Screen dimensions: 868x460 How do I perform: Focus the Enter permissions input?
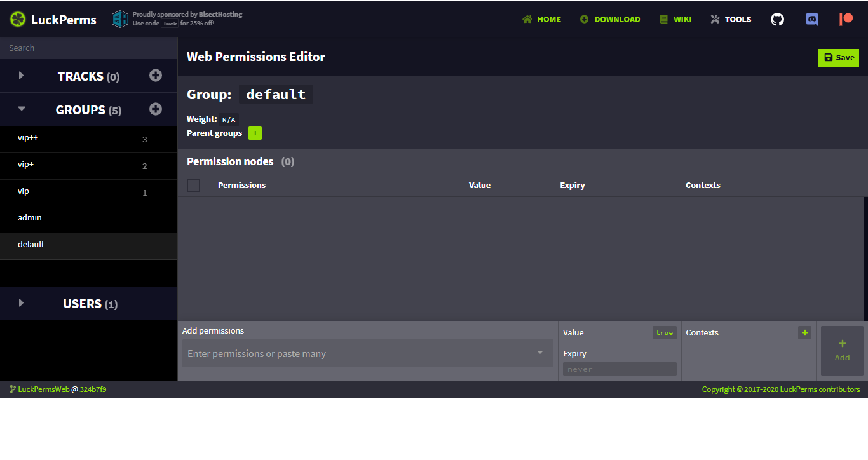click(368, 353)
